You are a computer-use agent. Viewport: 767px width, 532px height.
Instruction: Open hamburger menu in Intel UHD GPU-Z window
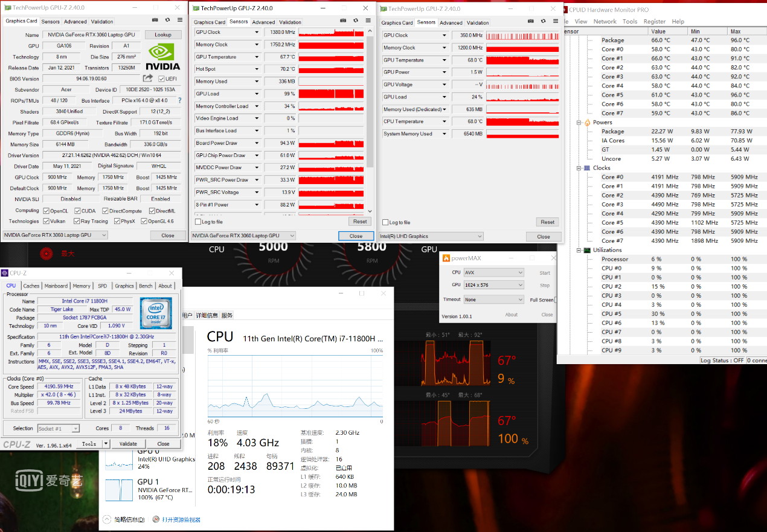(556, 21)
